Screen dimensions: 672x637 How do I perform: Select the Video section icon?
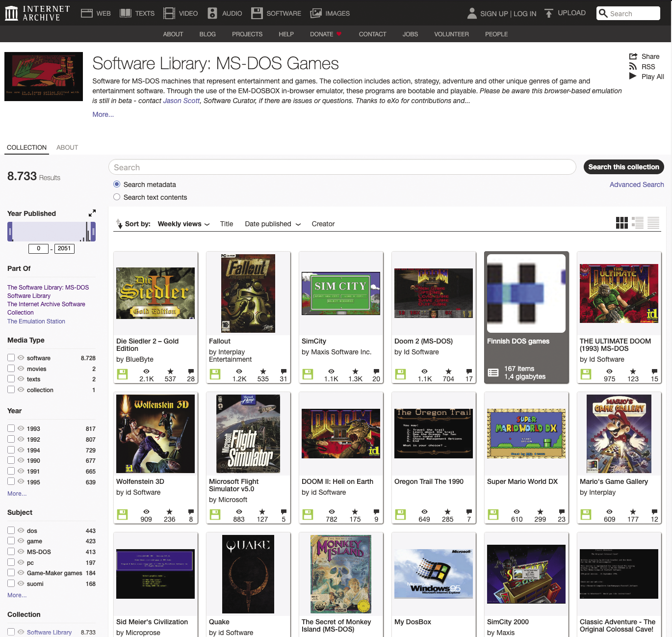coord(168,13)
